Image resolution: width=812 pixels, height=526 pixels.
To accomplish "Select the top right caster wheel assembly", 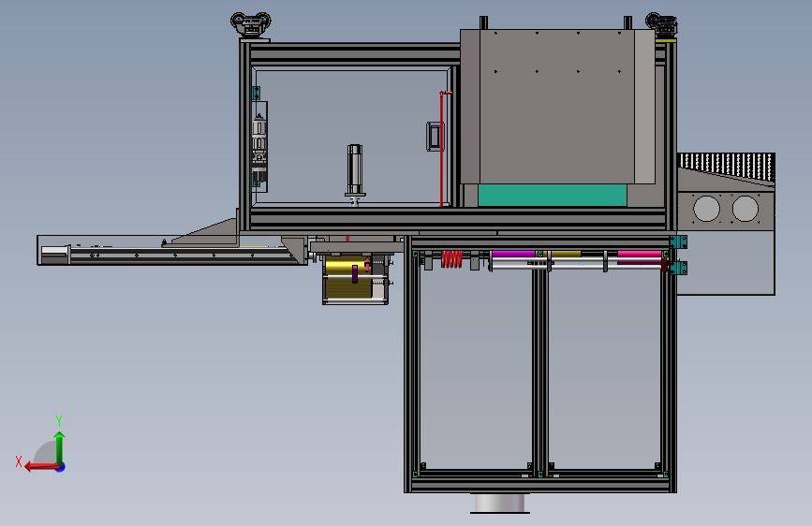I will click(x=661, y=25).
